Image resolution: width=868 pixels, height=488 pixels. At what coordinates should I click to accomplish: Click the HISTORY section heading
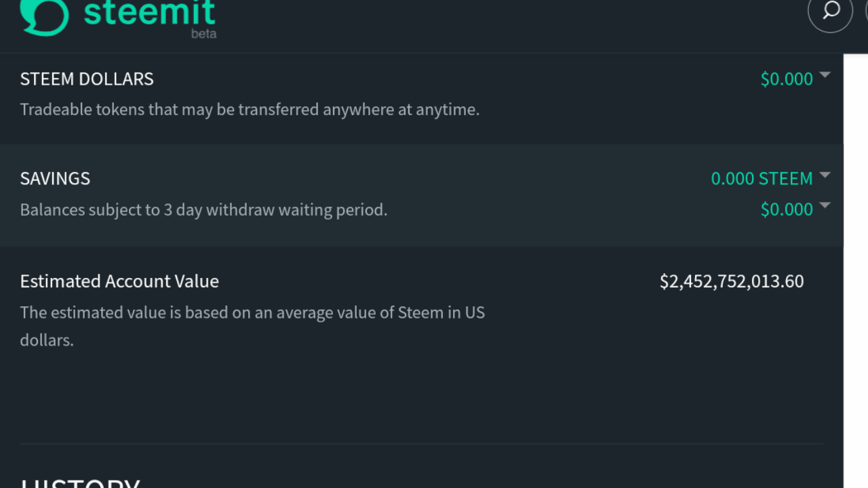[x=80, y=483]
